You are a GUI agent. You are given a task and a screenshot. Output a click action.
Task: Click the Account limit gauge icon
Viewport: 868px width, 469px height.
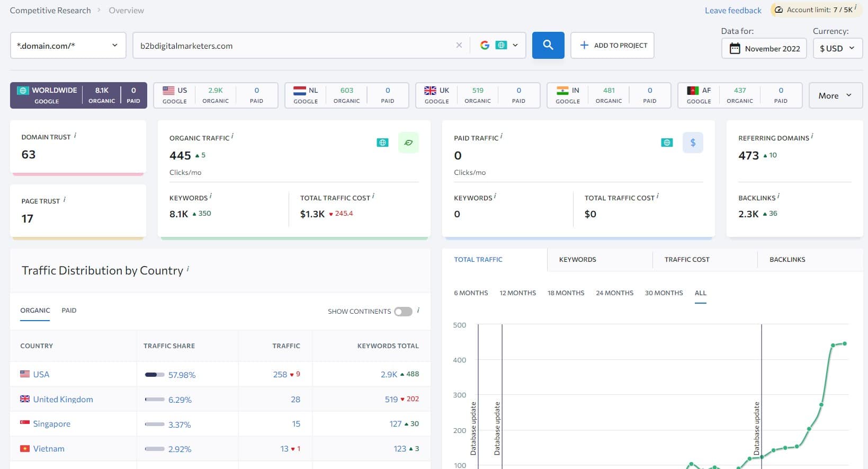(778, 10)
